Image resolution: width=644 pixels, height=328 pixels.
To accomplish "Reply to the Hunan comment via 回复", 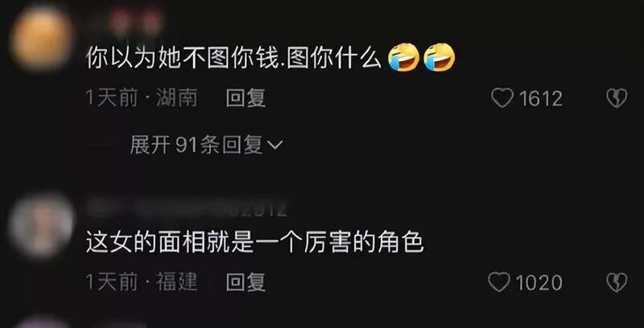I will pos(246,98).
